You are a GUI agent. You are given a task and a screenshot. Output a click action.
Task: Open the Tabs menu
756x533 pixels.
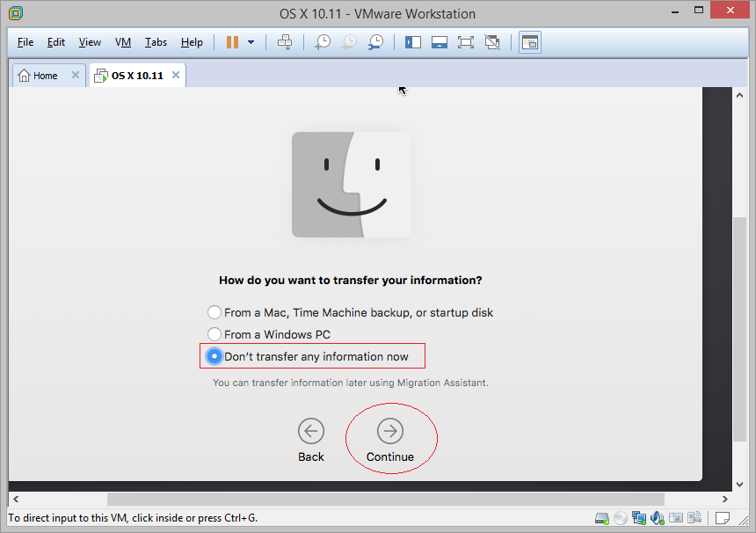click(156, 42)
